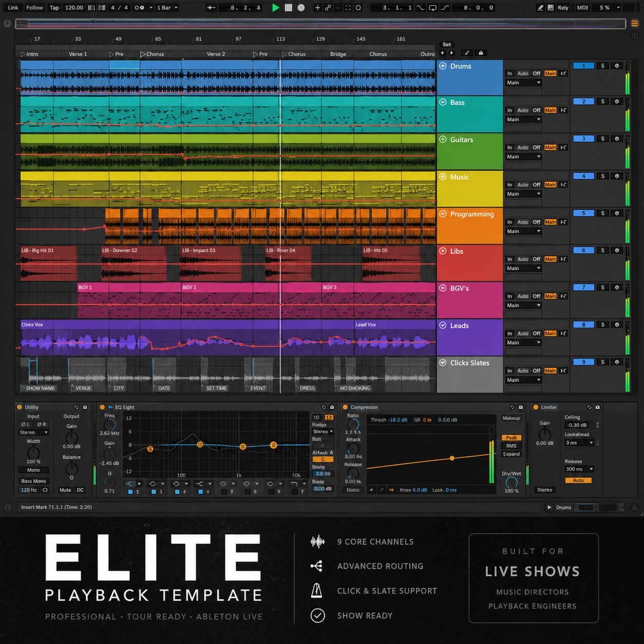Screen dimensions: 644x644
Task: Open the Music track Main output dropdown
Action: tap(523, 194)
